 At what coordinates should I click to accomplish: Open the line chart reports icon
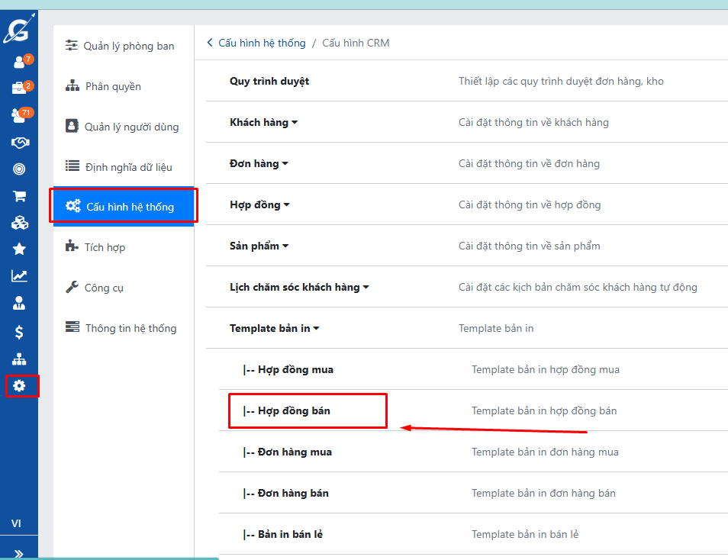[x=19, y=276]
